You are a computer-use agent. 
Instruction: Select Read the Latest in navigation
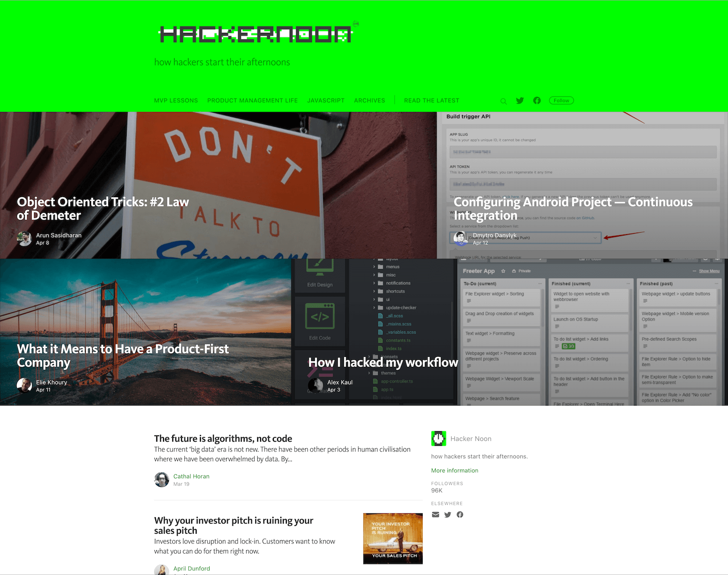coord(431,101)
